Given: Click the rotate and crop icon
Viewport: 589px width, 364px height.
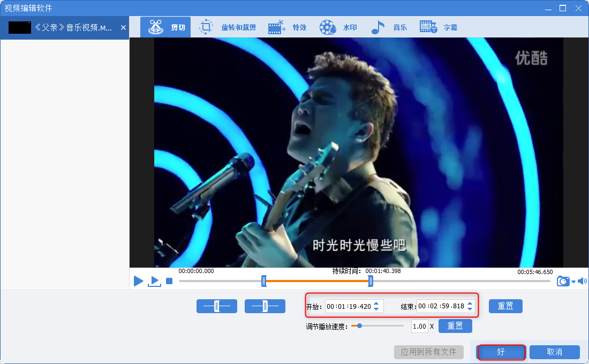Looking at the screenshot, I should [x=206, y=27].
